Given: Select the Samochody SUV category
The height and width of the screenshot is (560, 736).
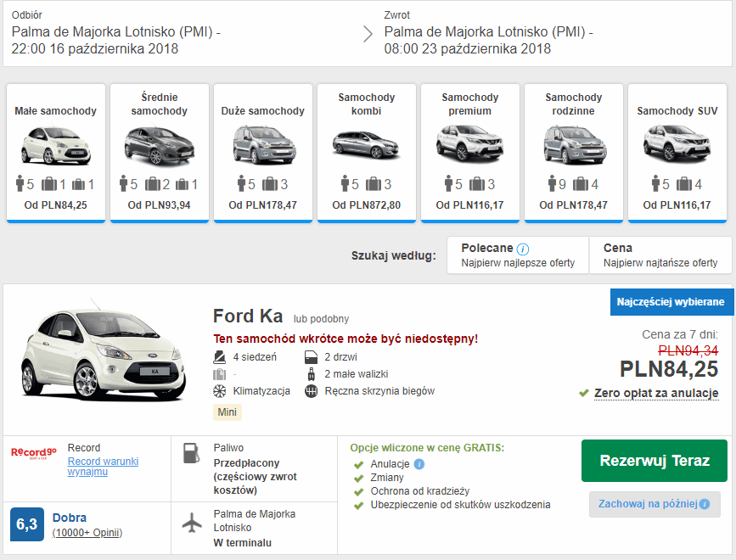Looking at the screenshot, I should [677, 153].
